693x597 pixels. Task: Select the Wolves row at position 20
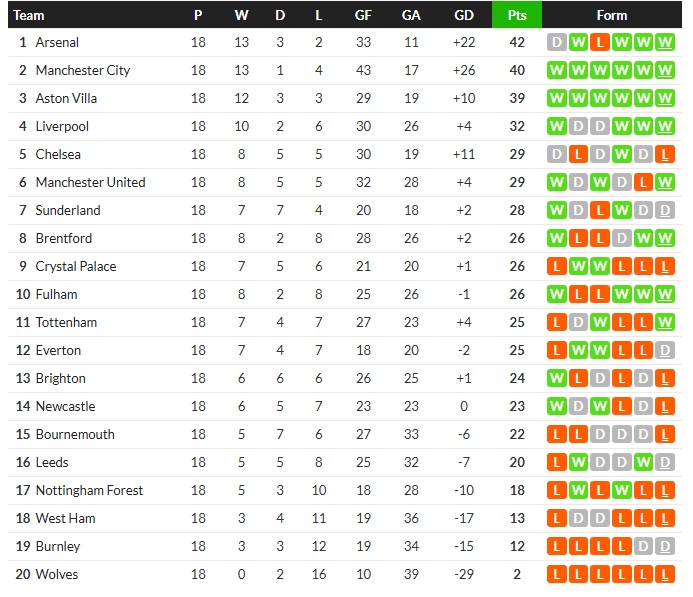(56, 575)
